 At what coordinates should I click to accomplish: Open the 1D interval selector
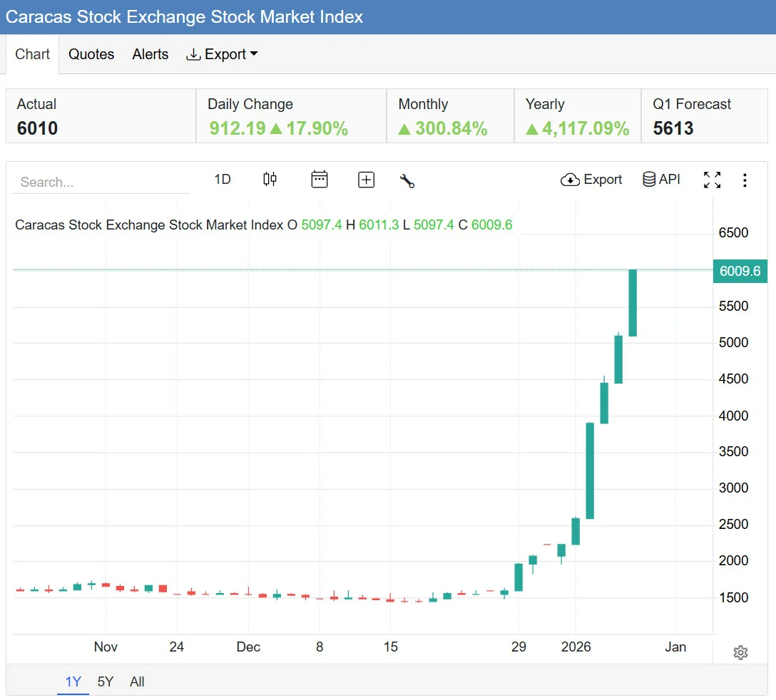pos(223,179)
